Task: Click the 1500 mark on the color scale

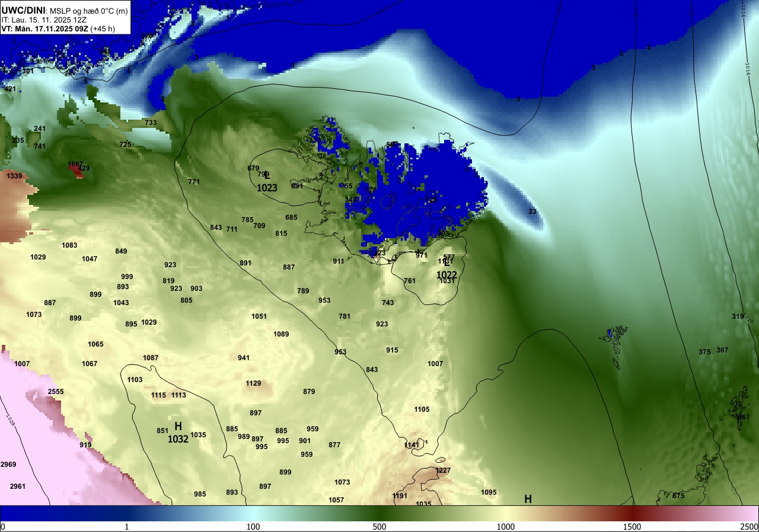Action: point(632,527)
